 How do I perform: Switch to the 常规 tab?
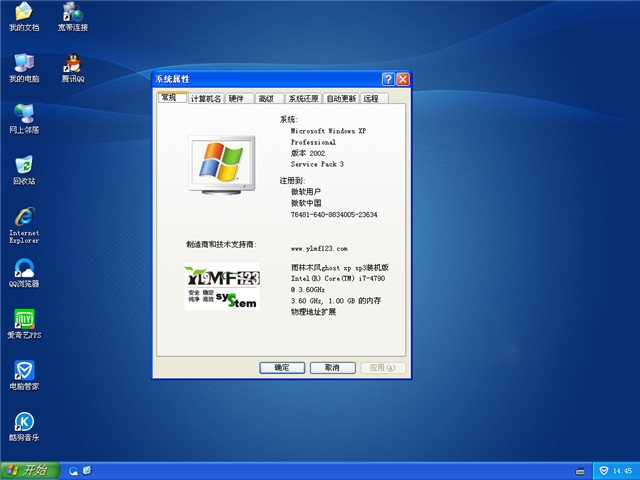(172, 98)
